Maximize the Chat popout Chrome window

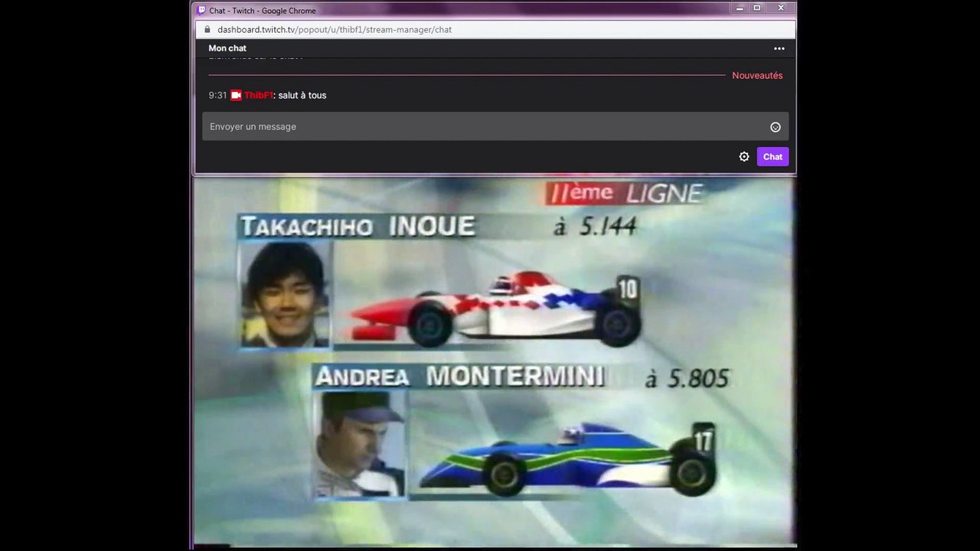point(757,8)
